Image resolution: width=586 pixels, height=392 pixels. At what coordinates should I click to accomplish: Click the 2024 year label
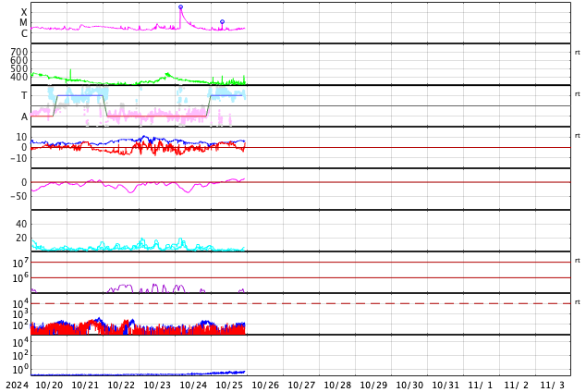(x=18, y=386)
